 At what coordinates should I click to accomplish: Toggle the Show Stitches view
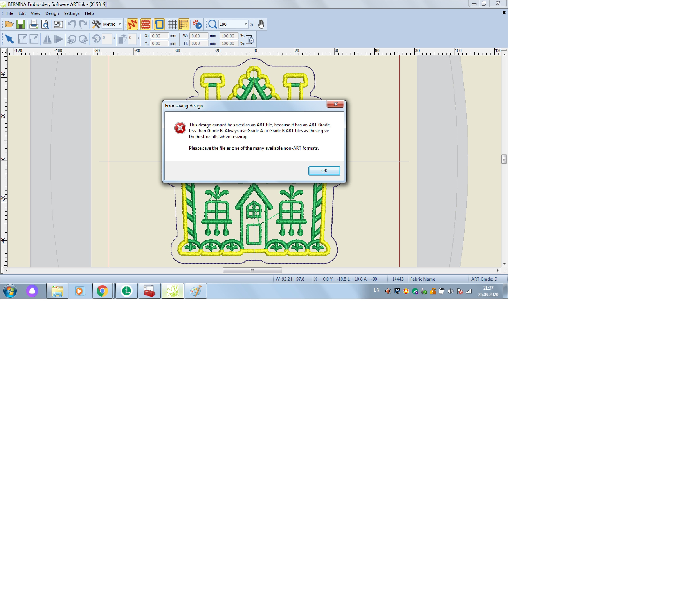(132, 24)
